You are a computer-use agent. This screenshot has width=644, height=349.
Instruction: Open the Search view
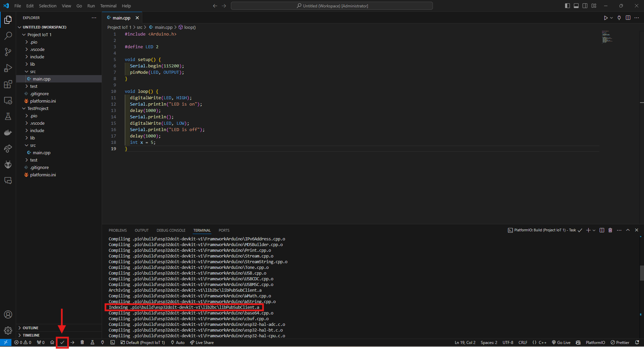click(x=8, y=36)
